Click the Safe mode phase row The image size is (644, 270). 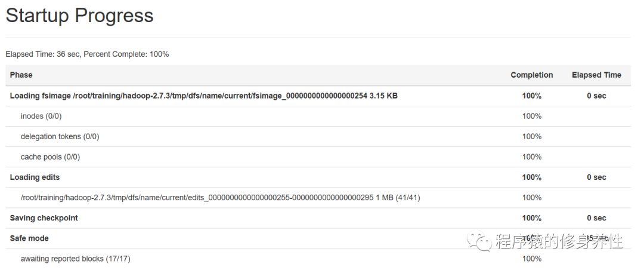tap(318, 239)
